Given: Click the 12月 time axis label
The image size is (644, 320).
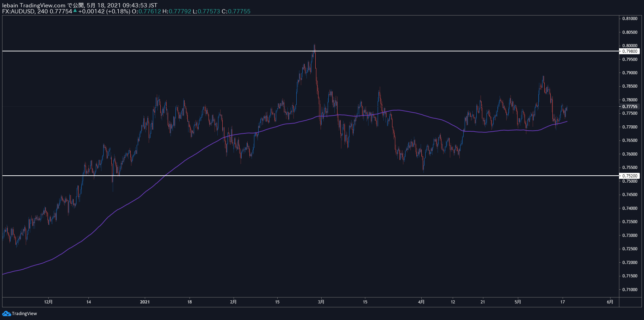Looking at the screenshot, I should (48, 302).
